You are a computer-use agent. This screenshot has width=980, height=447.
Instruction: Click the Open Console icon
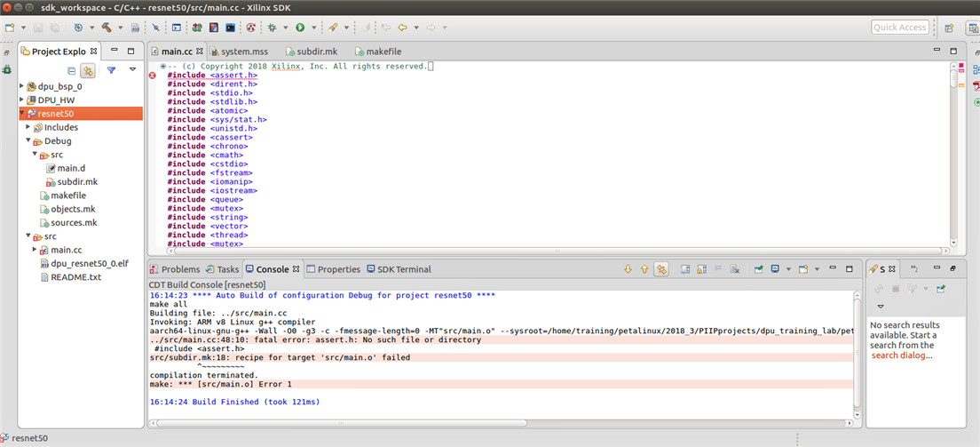click(x=804, y=269)
